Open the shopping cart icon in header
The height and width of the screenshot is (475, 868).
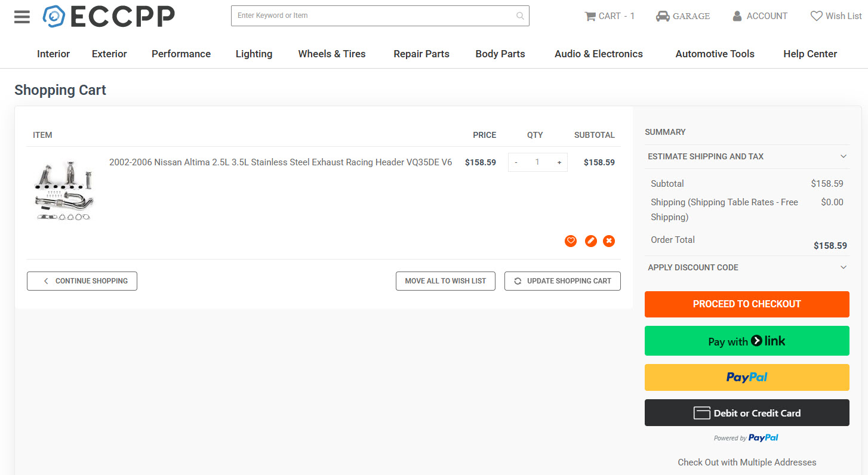click(590, 17)
